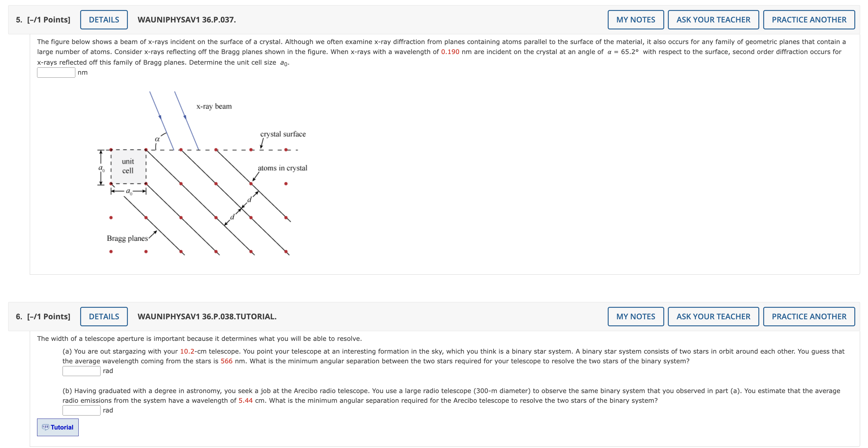Open DETAILS panel for question 6
Screen dimensions: 868x448
pyautogui.click(x=104, y=317)
